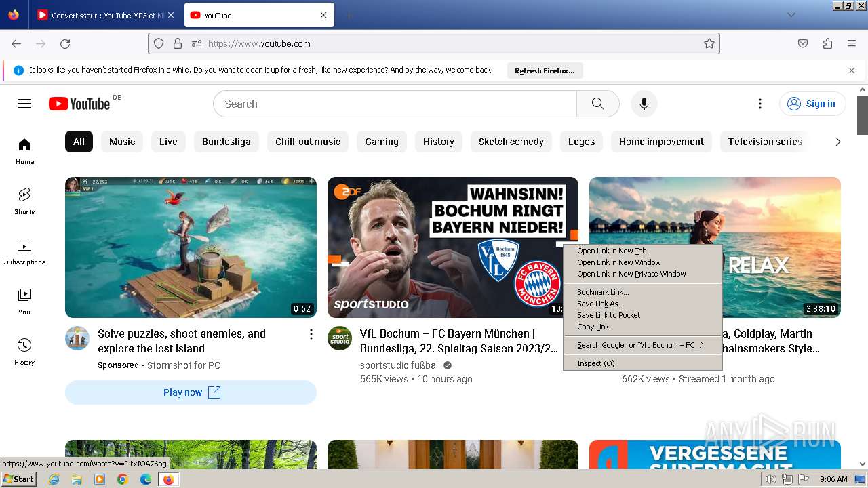Open You in the sidebar
The image size is (868, 488).
[x=24, y=302]
